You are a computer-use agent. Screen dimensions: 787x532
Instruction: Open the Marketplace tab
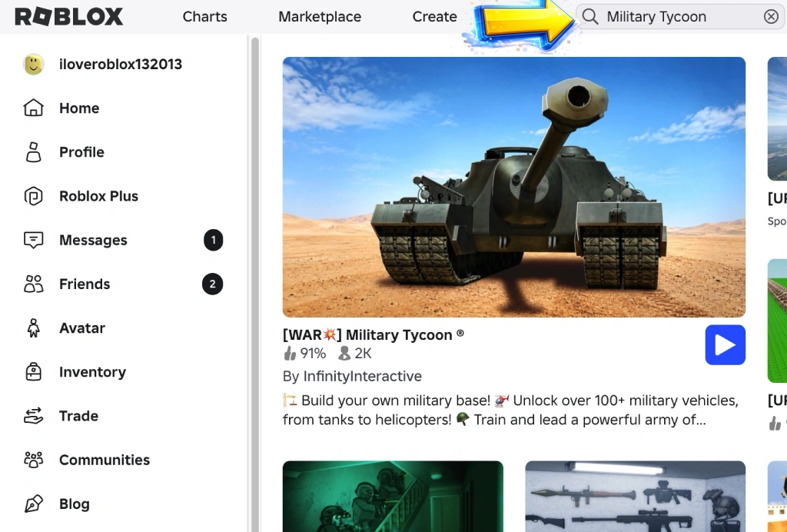tap(320, 17)
